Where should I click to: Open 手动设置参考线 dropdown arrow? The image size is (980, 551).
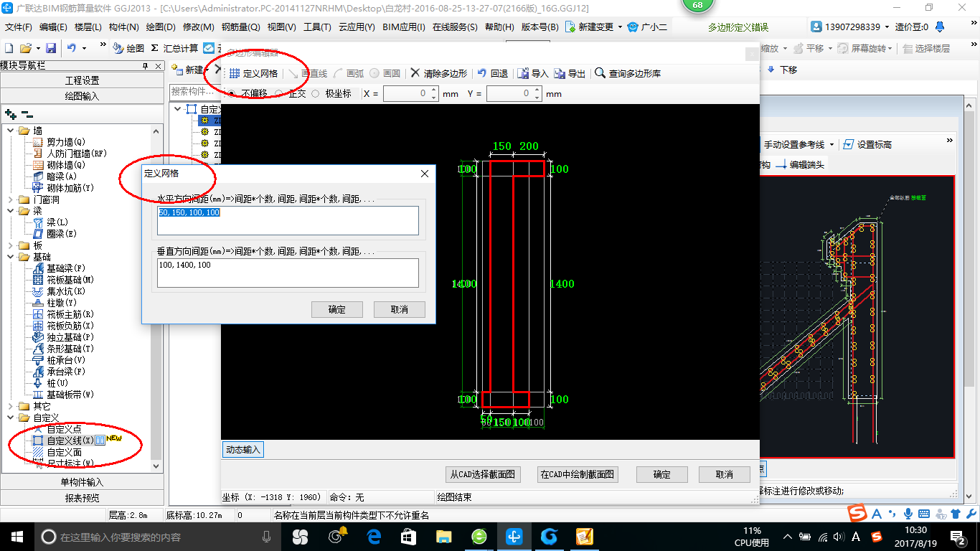point(831,145)
